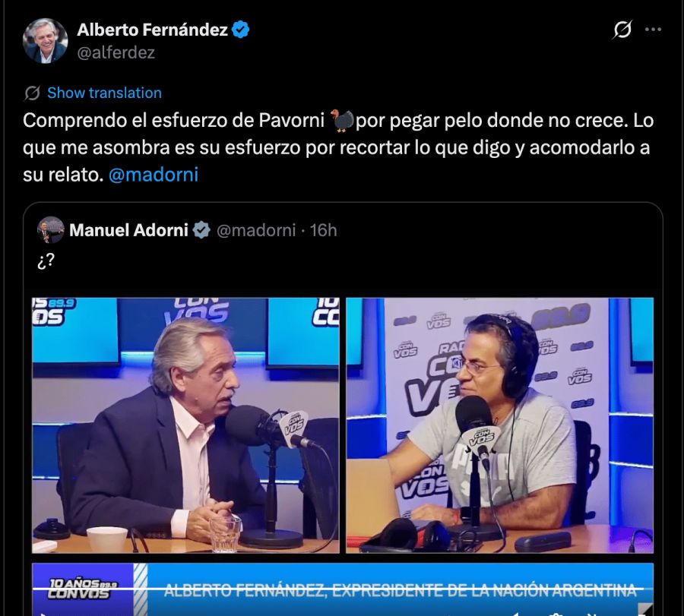Open Manuel Adorni's small avatar
The height and width of the screenshot is (616, 684).
pos(51,229)
